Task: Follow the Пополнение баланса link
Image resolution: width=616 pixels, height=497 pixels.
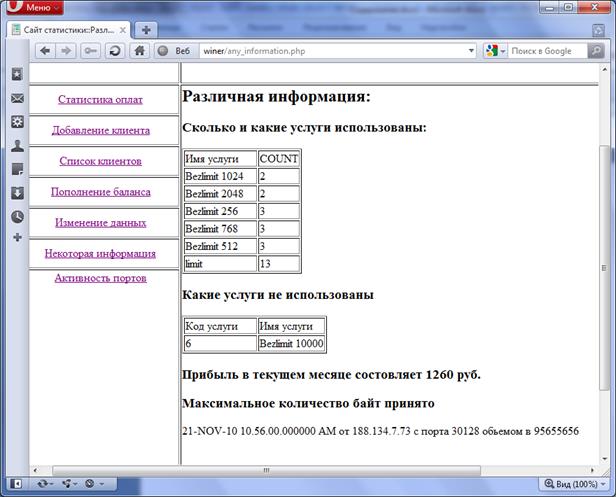Action: coord(100,191)
